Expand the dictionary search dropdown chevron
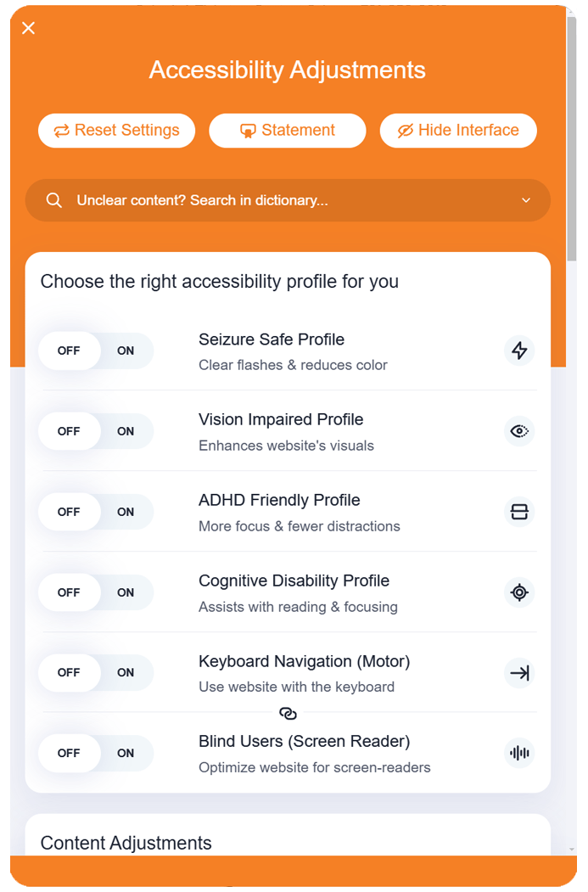Viewport: 588px width, 892px height. coord(526,200)
